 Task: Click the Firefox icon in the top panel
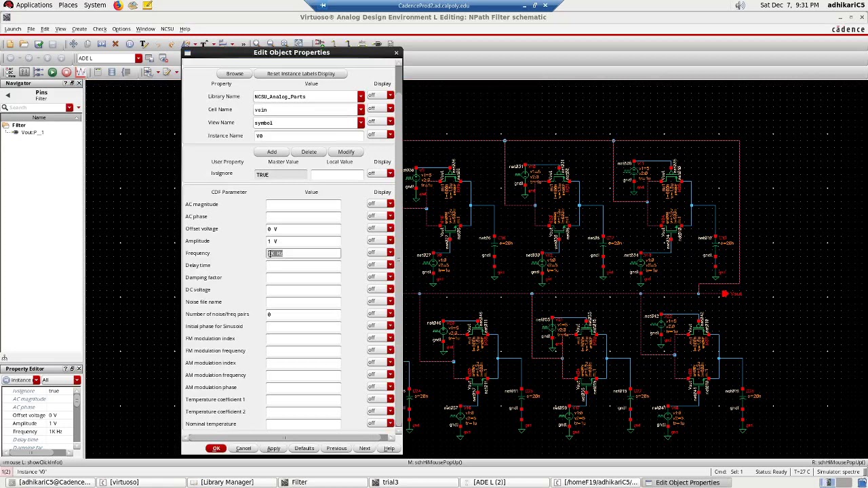[x=118, y=5]
